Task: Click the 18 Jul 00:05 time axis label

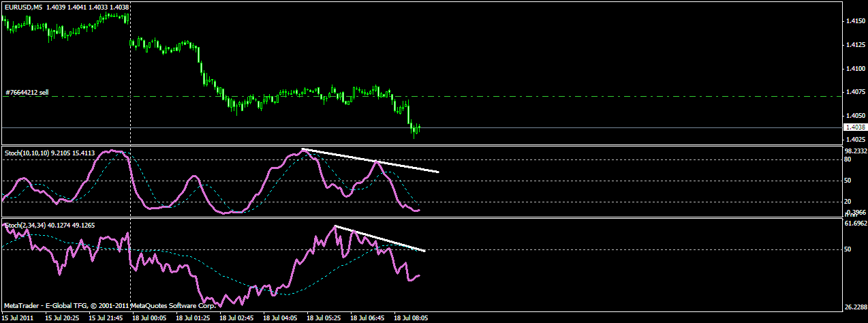Action: pos(149,318)
